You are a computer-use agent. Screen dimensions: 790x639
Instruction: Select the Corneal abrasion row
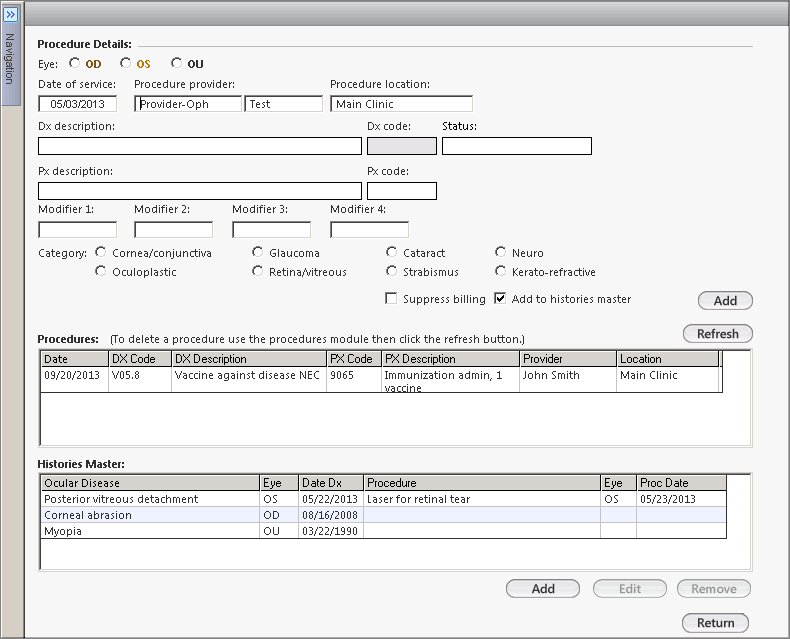(384, 515)
